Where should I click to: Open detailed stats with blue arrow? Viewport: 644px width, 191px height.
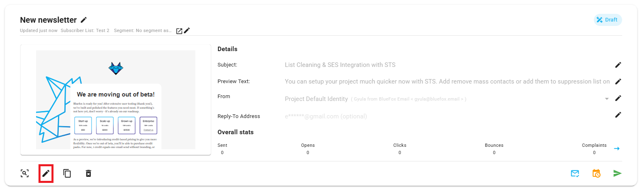coord(617,148)
